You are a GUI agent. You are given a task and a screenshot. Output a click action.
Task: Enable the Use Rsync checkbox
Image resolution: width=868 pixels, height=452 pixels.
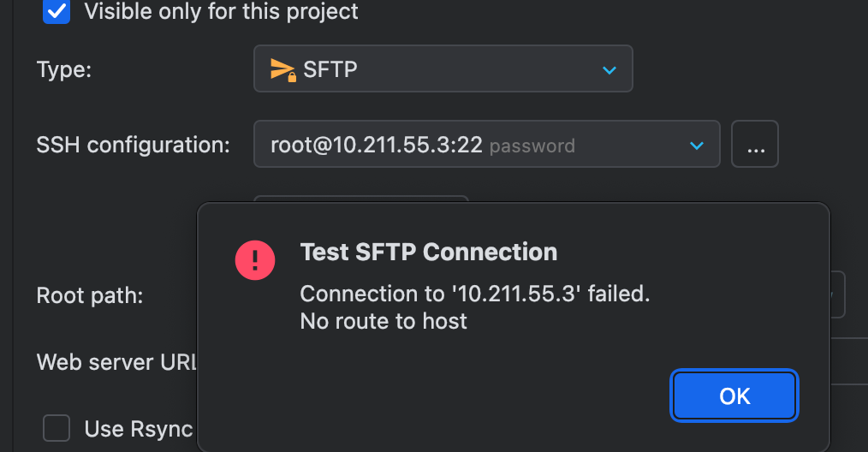pos(56,428)
